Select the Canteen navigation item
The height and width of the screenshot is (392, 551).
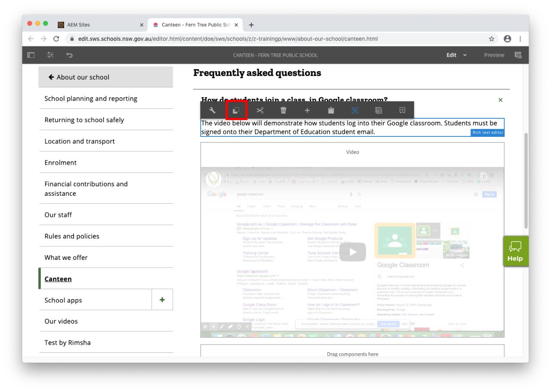pyautogui.click(x=58, y=279)
